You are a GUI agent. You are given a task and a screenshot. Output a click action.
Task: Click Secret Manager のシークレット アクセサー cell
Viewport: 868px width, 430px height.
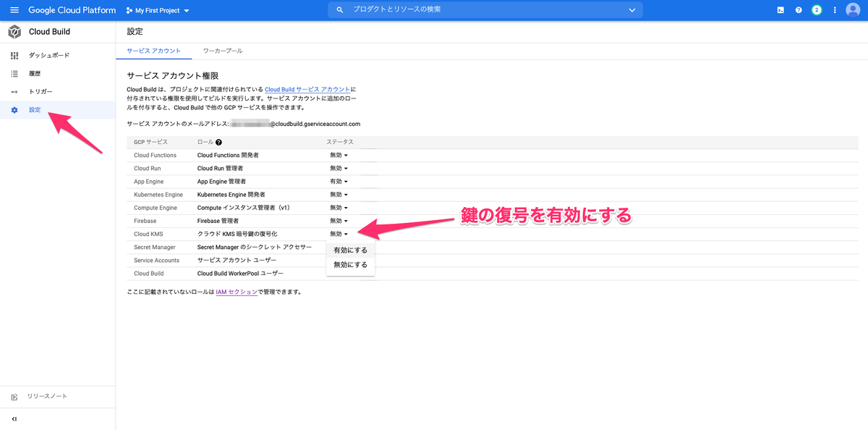(255, 247)
